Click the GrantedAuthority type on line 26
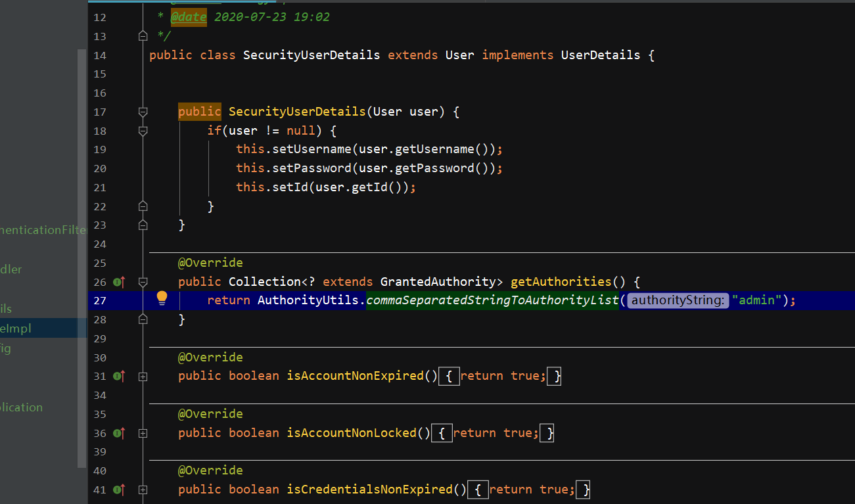Viewport: 855px width, 504px height. tap(437, 281)
